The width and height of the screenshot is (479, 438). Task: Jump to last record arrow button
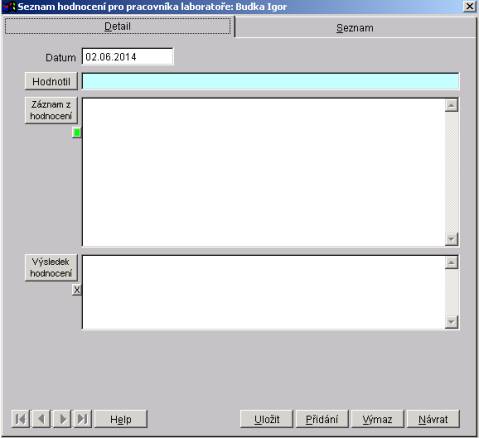(82, 419)
